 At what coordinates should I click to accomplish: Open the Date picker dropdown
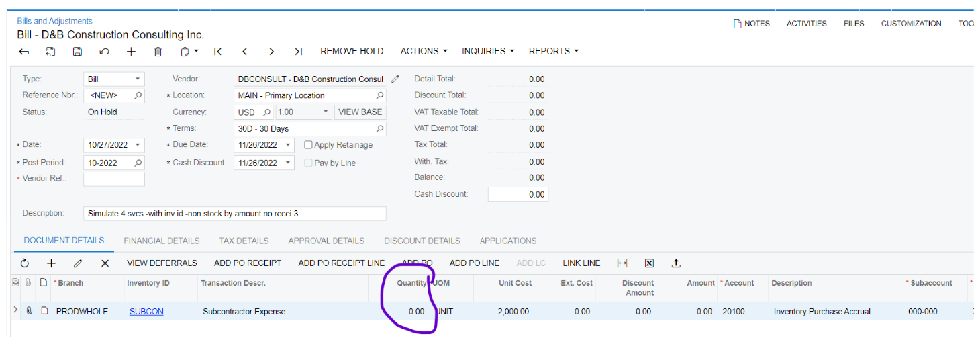[138, 145]
